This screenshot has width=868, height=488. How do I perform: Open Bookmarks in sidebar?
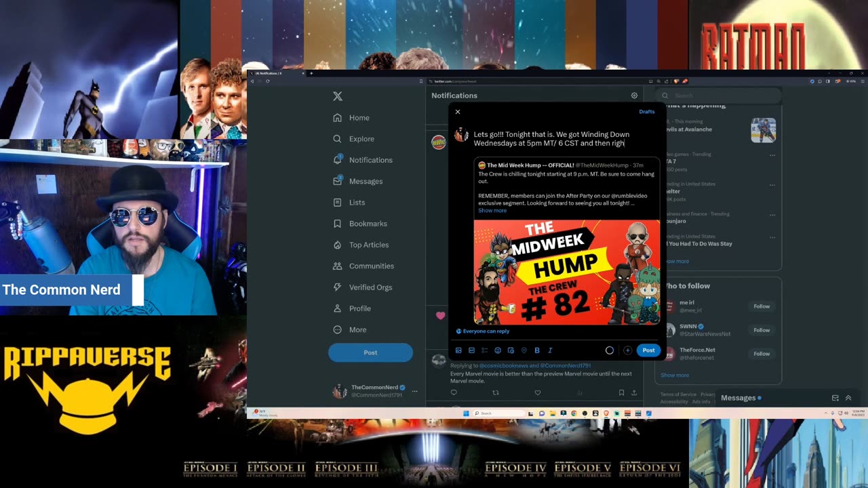pos(360,224)
